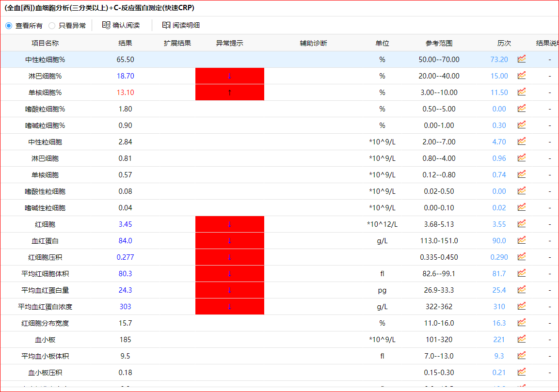The image size is (559, 392).
Task: Open trend chart icon for 平均血红蛋白浓度
Action: (522, 306)
